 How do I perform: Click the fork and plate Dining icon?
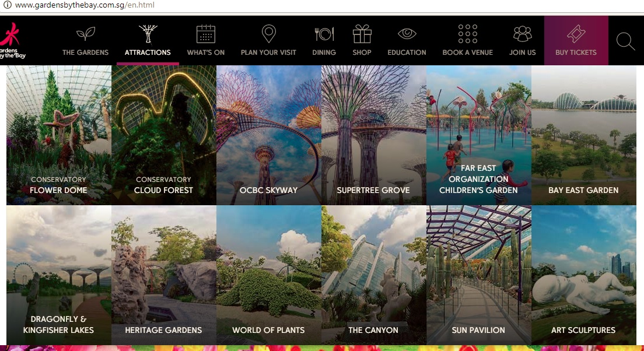point(324,34)
